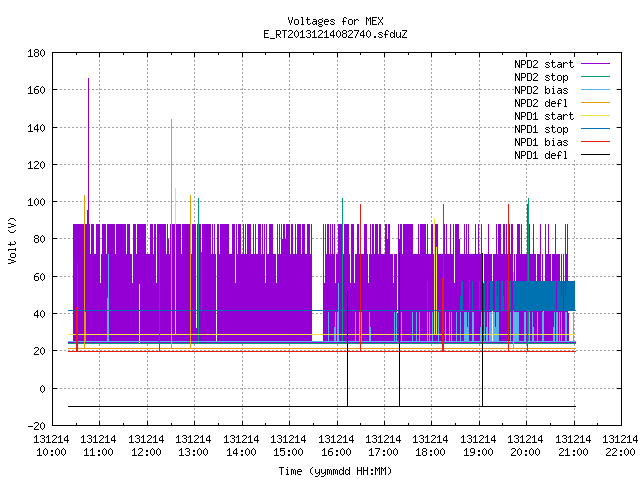Click the solid dark blue block after 20:00
Viewport: 640px width, 480px height.
click(543, 296)
